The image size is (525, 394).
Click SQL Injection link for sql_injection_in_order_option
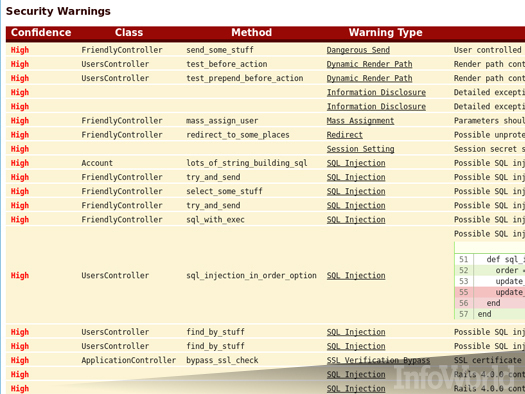click(x=356, y=275)
